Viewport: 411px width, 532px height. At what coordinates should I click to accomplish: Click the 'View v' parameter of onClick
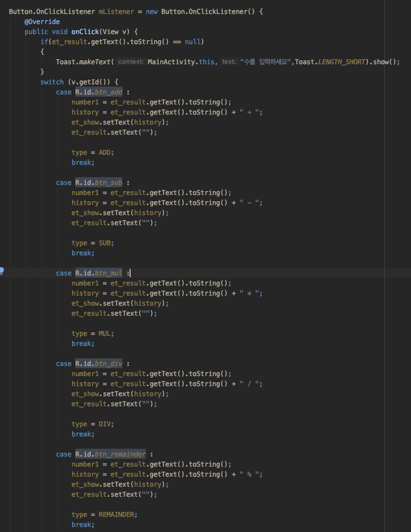[116, 31]
